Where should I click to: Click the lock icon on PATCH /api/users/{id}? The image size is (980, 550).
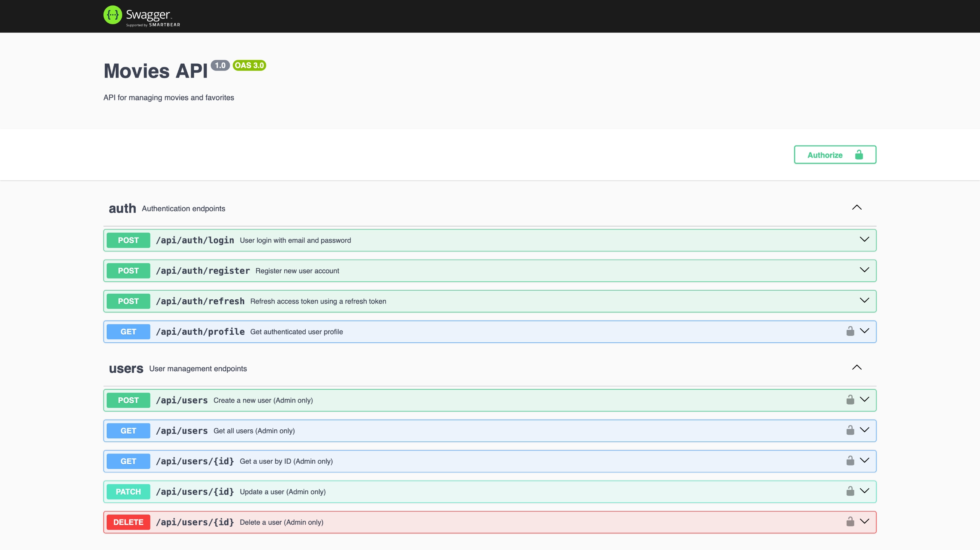[x=851, y=491]
